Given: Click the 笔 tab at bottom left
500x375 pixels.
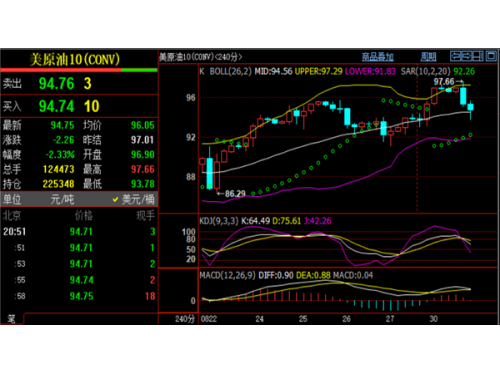Looking at the screenshot, I should 12,319.
